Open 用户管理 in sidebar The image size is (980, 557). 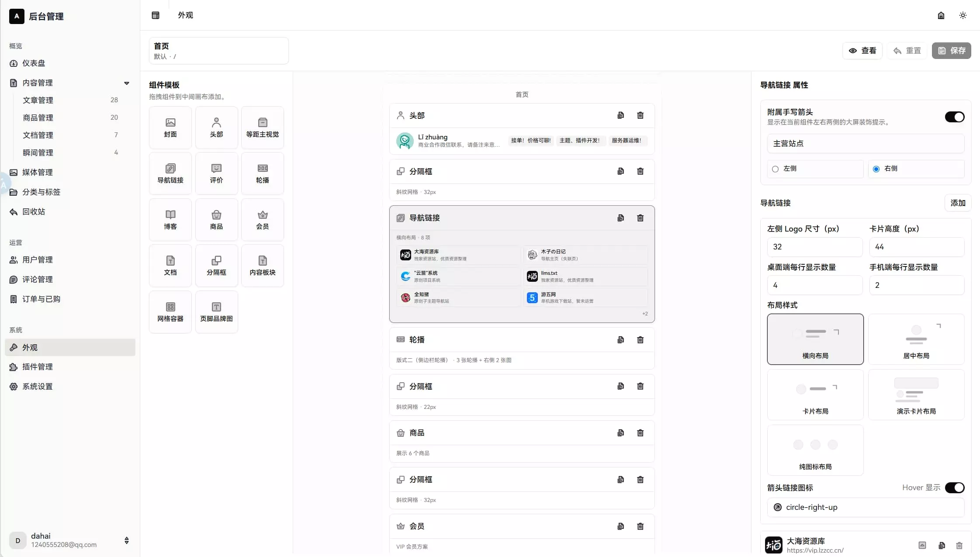click(x=70, y=260)
